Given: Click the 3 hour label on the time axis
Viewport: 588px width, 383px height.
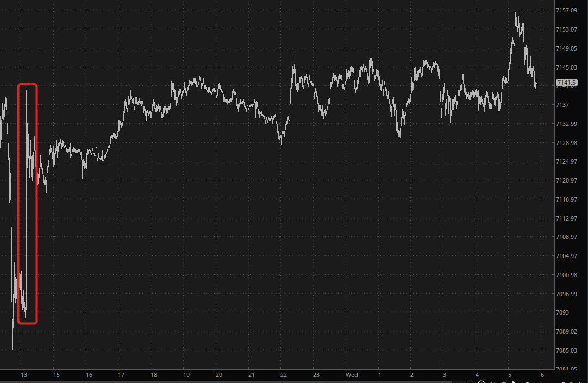Looking at the screenshot, I should point(444,375).
